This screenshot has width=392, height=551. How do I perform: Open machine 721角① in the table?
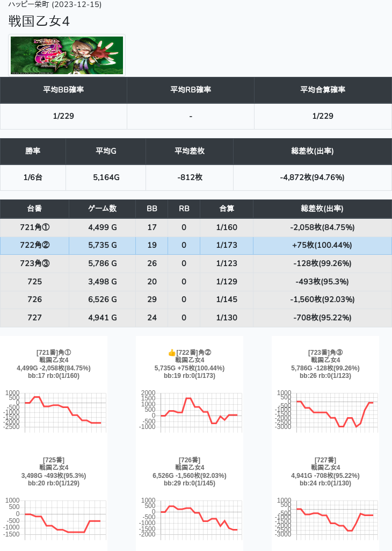(34, 227)
